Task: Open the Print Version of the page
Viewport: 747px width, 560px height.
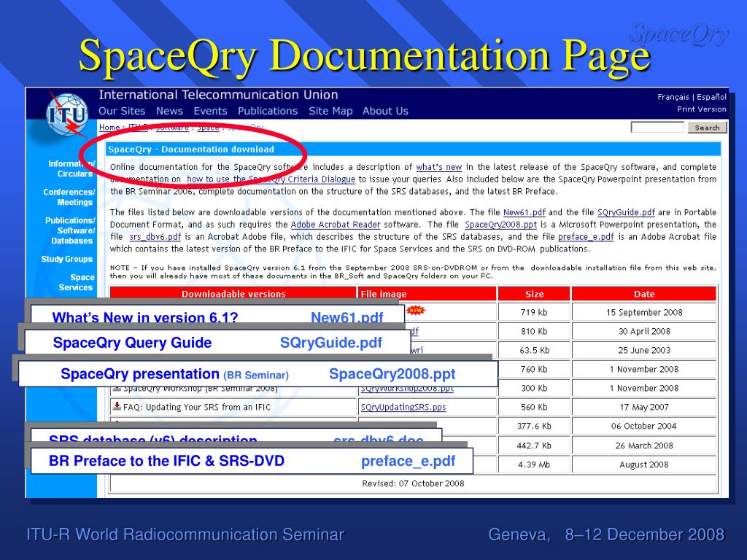Action: pyautogui.click(x=702, y=109)
